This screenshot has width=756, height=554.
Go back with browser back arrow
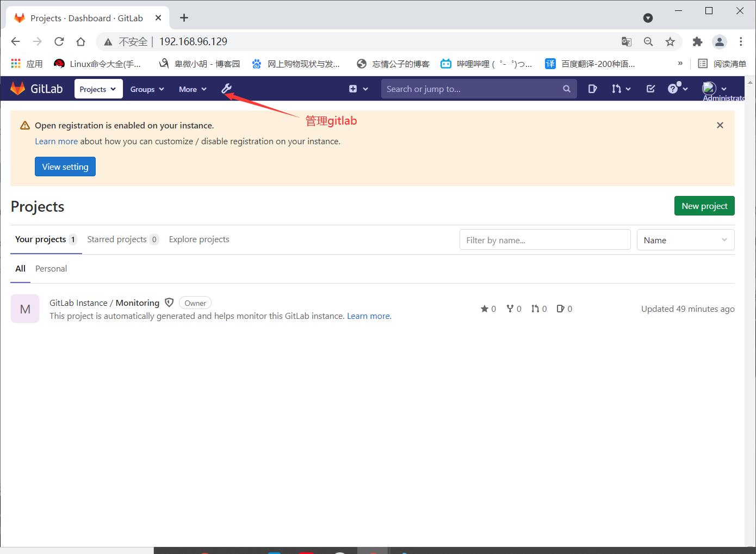[15, 41]
